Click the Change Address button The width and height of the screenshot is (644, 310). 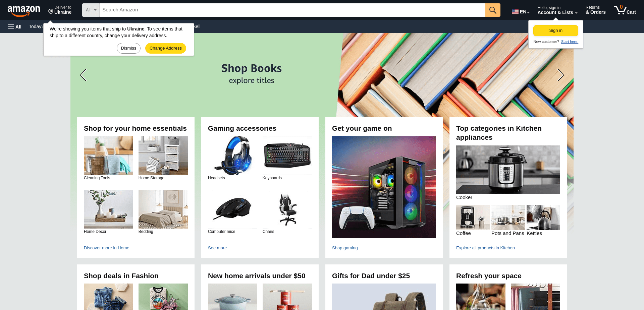tap(165, 48)
